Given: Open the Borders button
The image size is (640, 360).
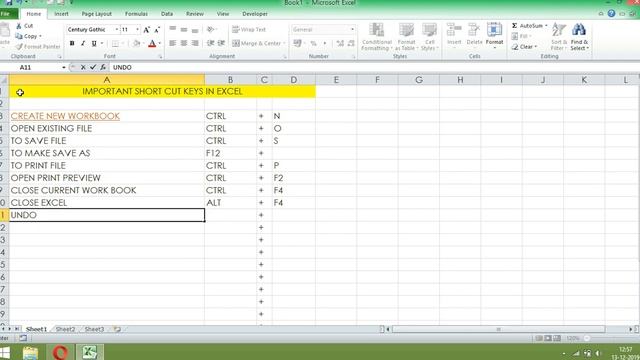Looking at the screenshot, I should coord(116,43).
